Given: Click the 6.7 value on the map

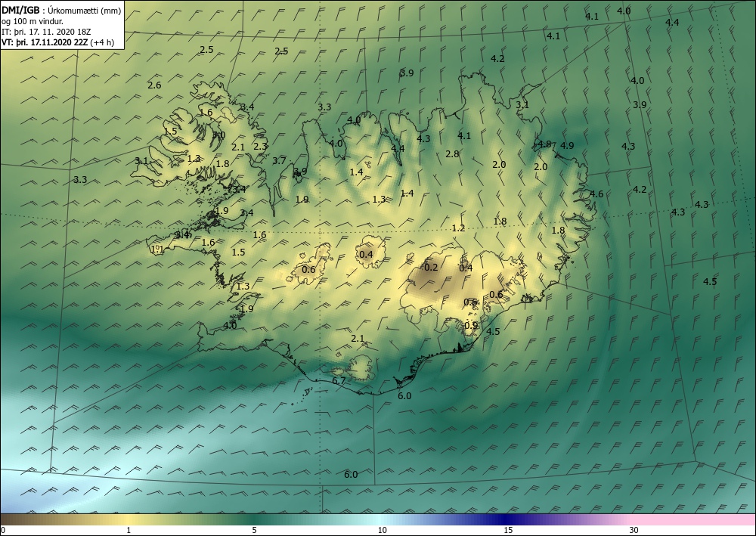Looking at the screenshot, I should [x=339, y=381].
